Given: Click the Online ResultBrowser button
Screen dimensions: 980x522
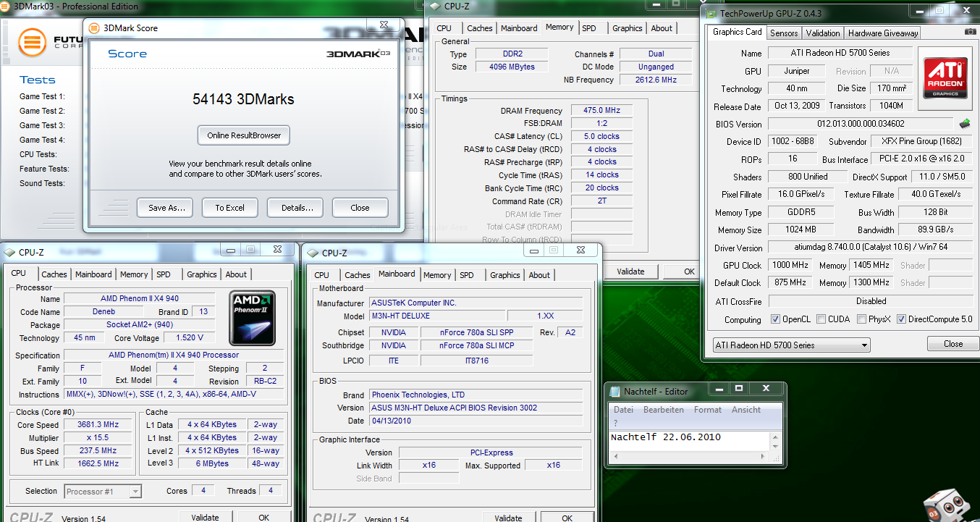Looking at the screenshot, I should (x=244, y=135).
